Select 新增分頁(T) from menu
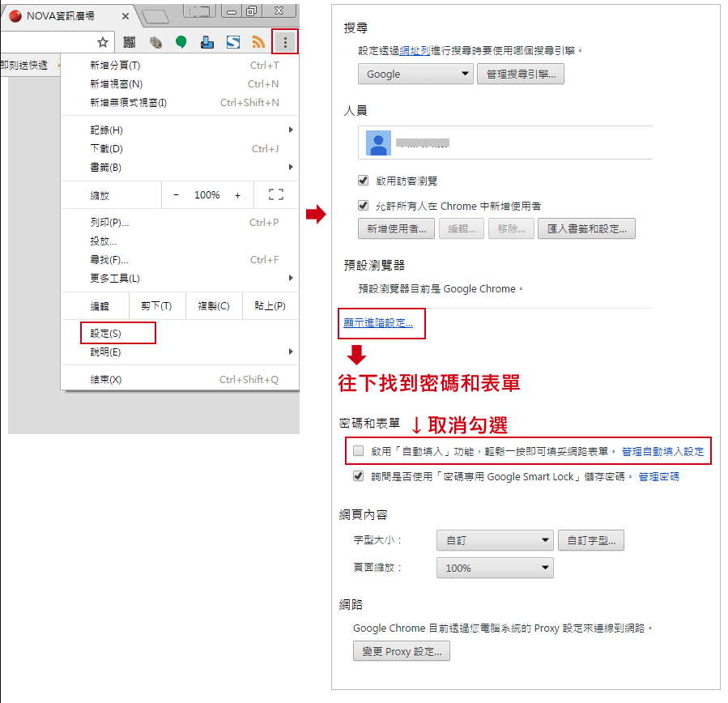 coord(180,66)
